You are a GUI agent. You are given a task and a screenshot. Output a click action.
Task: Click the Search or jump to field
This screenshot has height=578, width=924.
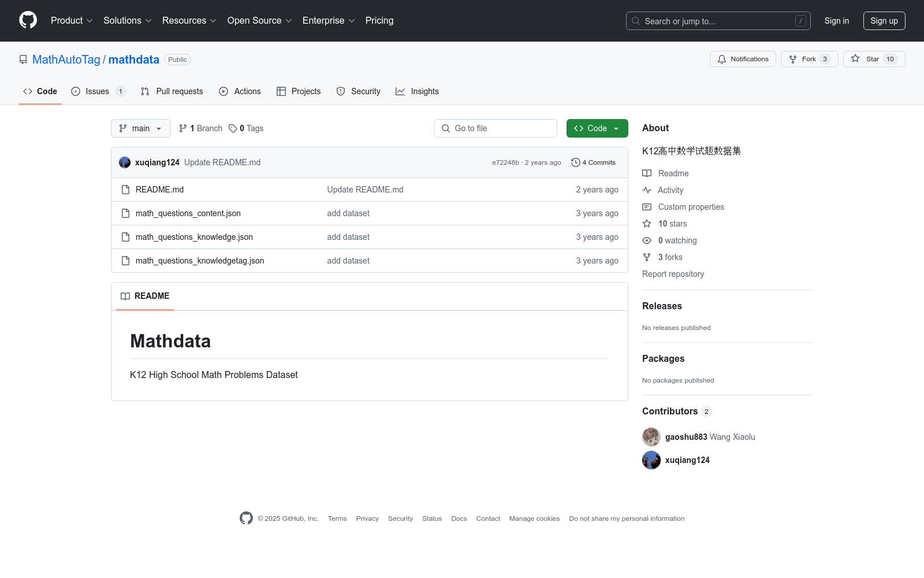[718, 21]
